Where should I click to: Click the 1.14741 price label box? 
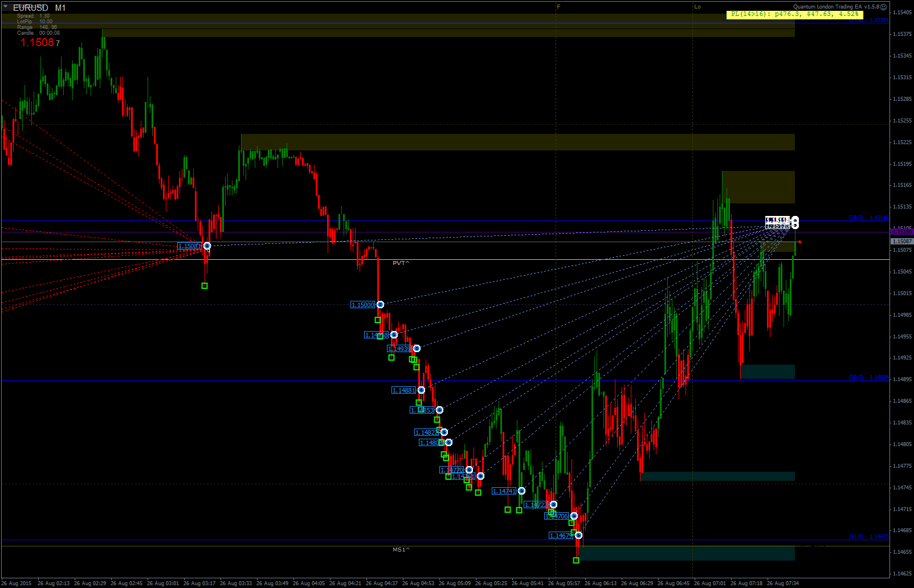pos(504,491)
